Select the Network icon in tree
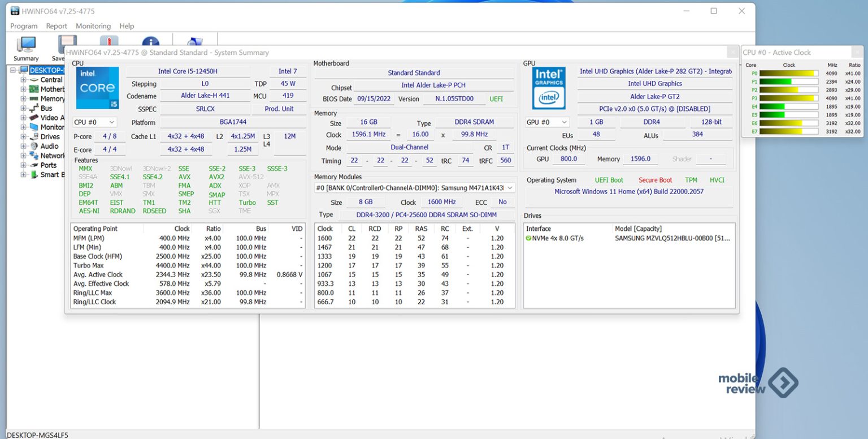 [34, 156]
